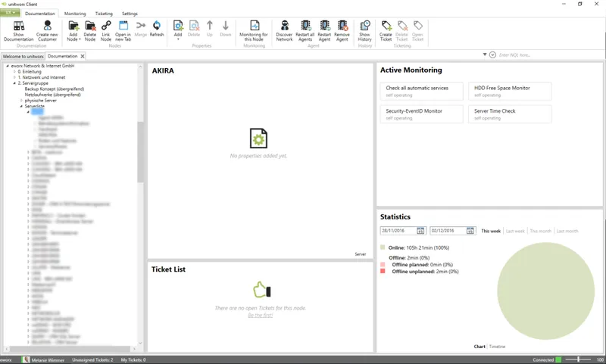Switch to the Chart view
Screen dimensions: 606x364
point(479,347)
